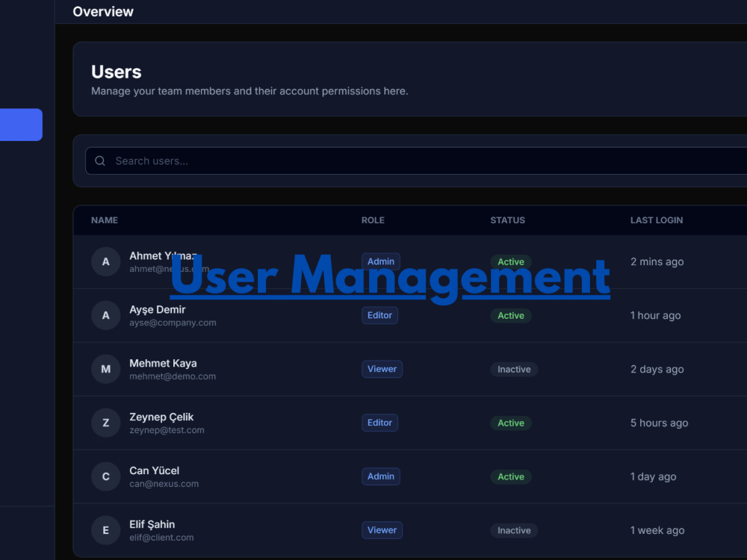Click email zeynep@test.com
Screen dimensions: 747x560
(x=167, y=431)
